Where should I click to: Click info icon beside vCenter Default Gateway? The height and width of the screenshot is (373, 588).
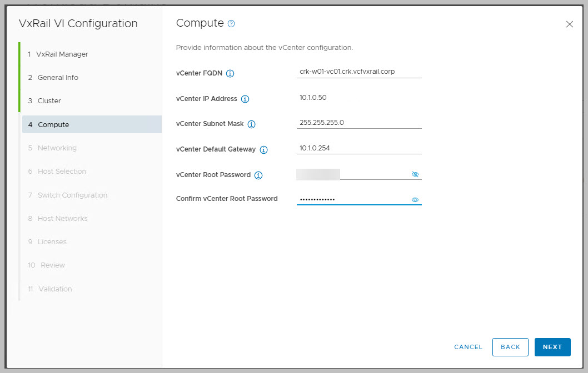click(x=263, y=150)
